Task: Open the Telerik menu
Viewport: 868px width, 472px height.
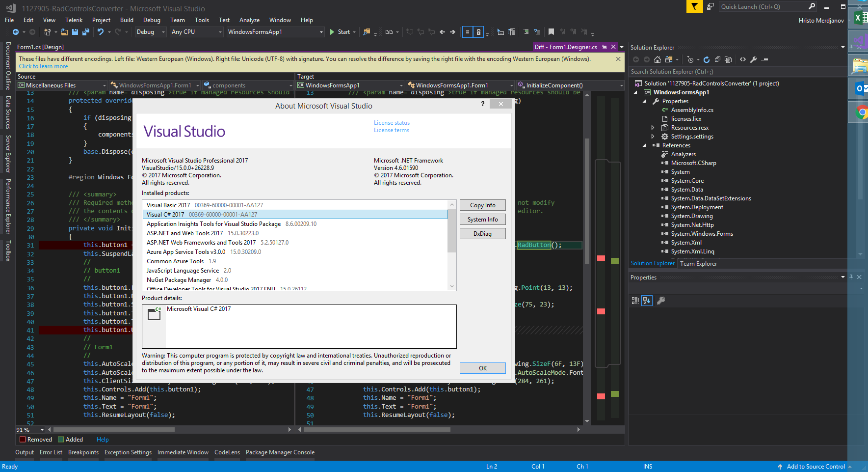Action: 74,20
